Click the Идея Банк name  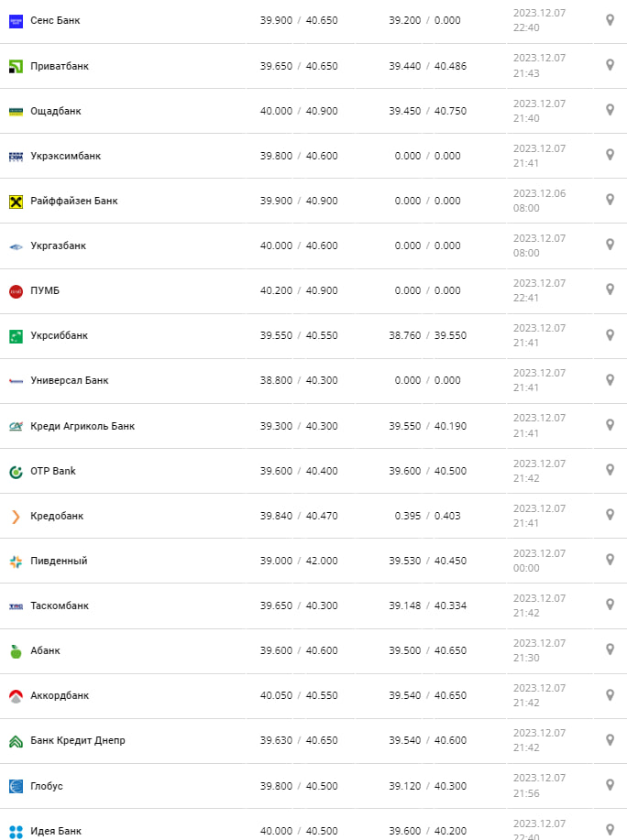point(56,831)
